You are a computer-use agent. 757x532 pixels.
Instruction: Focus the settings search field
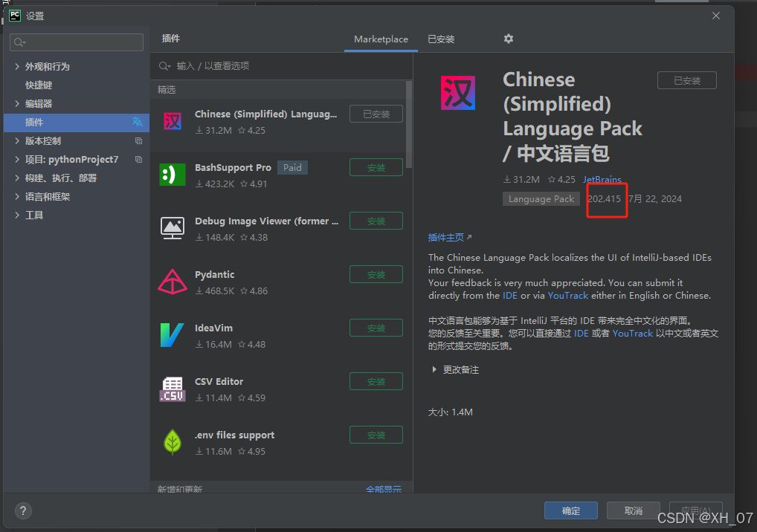click(x=77, y=42)
